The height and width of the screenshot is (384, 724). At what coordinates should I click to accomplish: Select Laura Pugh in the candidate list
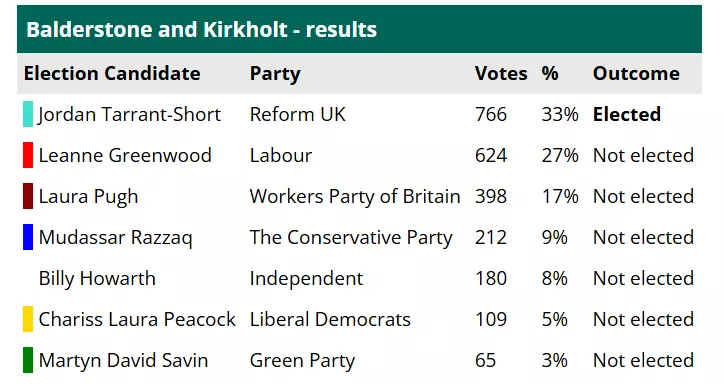click(x=89, y=197)
